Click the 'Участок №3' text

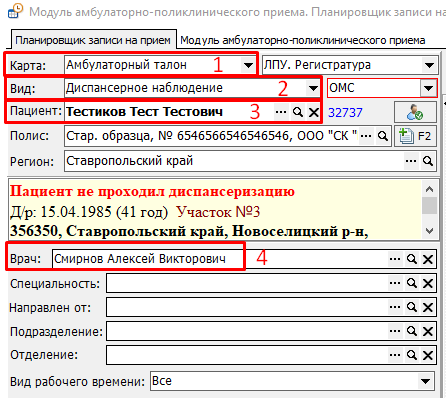point(218,212)
